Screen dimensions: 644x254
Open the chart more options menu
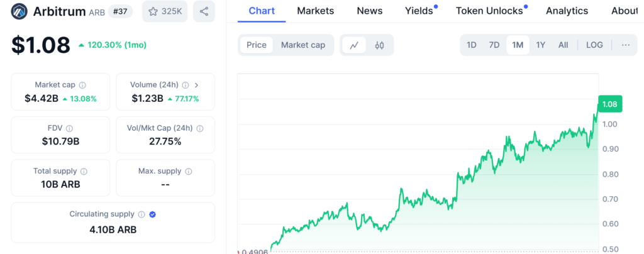click(x=625, y=45)
